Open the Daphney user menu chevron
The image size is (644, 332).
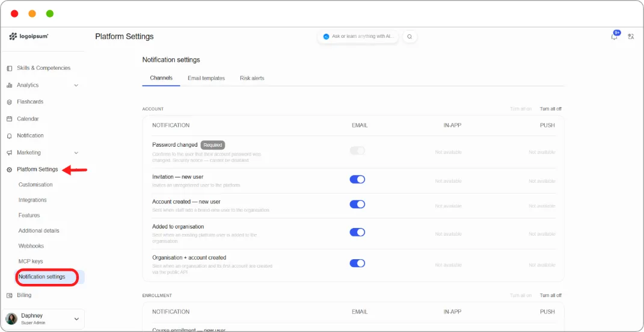76,319
